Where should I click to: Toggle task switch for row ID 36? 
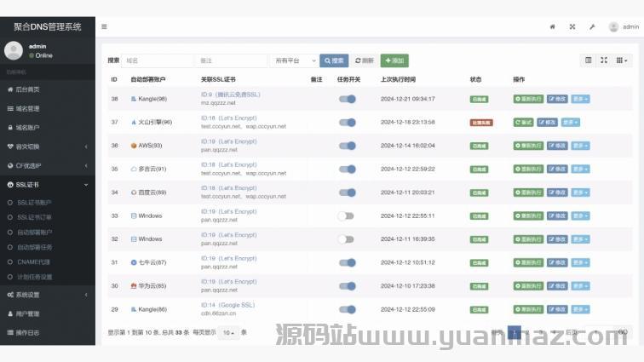click(x=347, y=146)
